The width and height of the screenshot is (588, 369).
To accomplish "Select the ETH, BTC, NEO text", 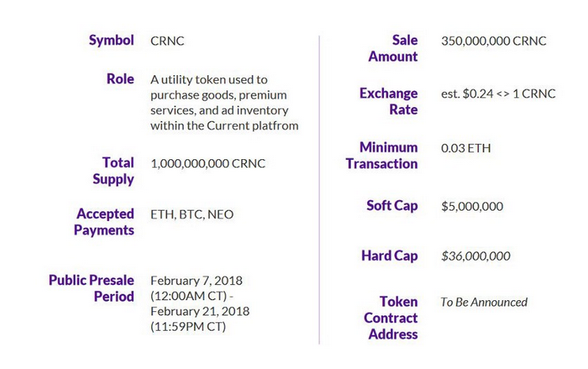I will click(x=192, y=215).
